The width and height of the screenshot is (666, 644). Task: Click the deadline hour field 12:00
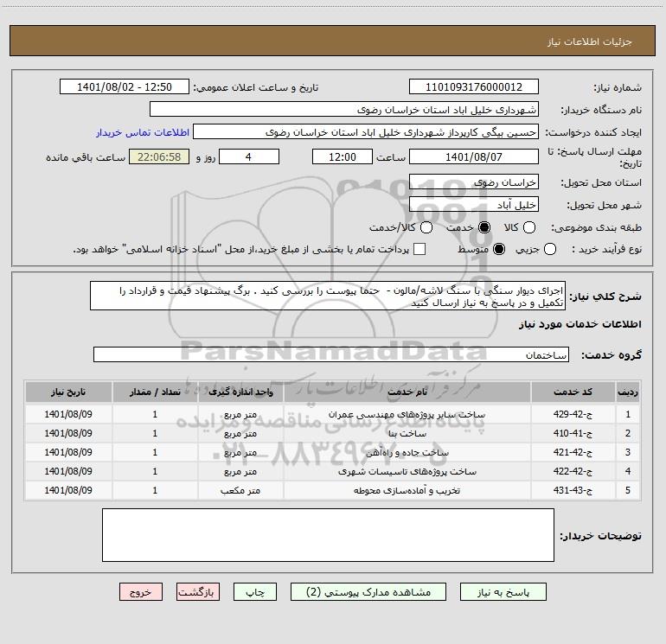pyautogui.click(x=343, y=156)
